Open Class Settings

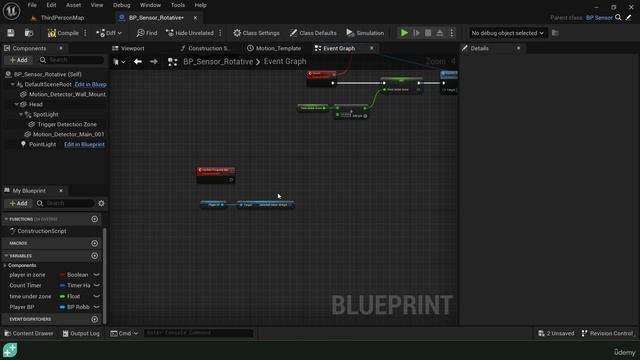256,33
